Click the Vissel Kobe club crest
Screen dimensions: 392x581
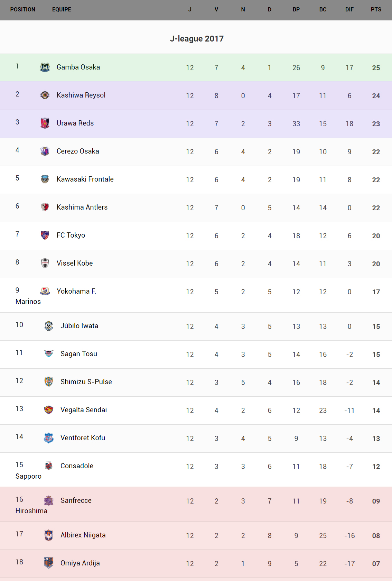pos(45,263)
